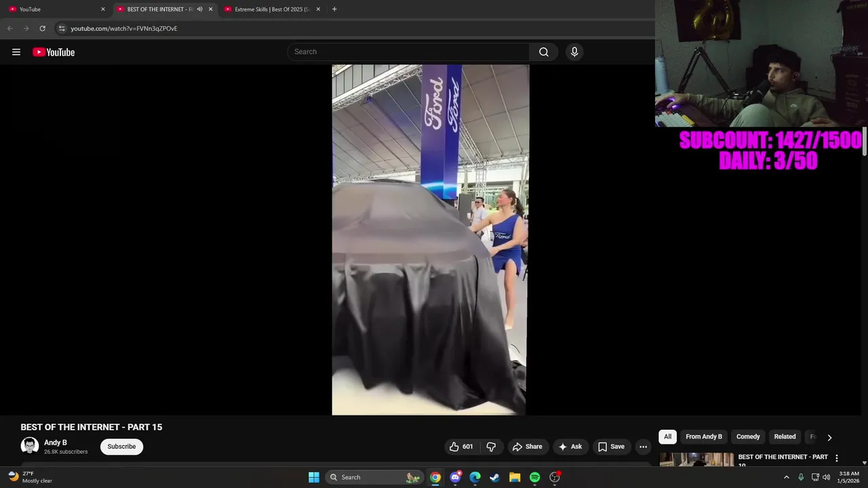View site information icon in address bar

(62, 28)
